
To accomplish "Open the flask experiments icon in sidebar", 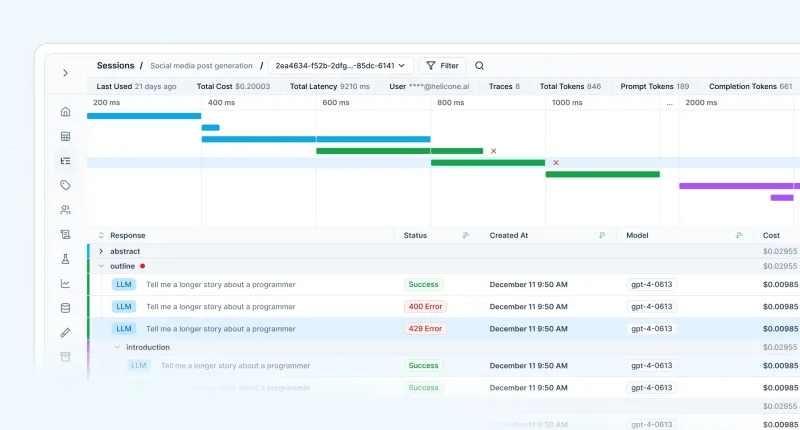I will [x=65, y=259].
